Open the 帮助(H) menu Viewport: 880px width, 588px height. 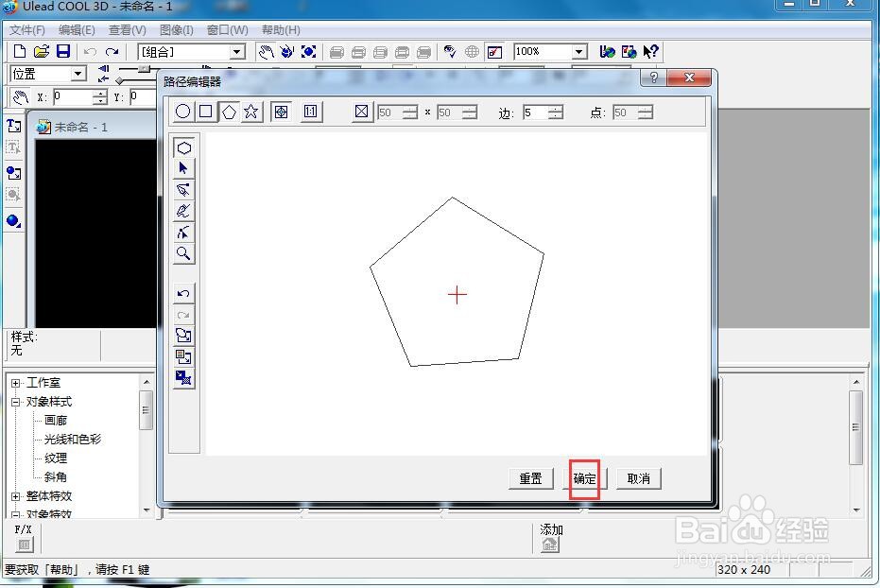click(x=281, y=30)
